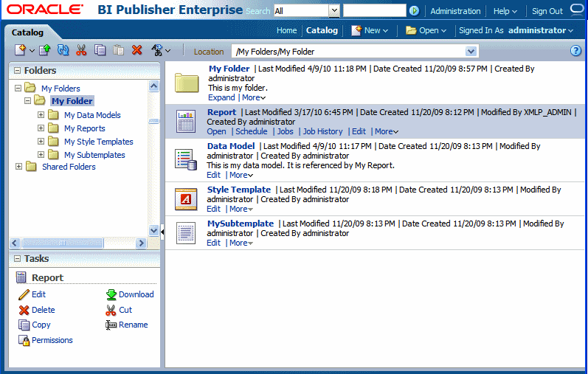Open the Location path dropdown

pos(471,52)
